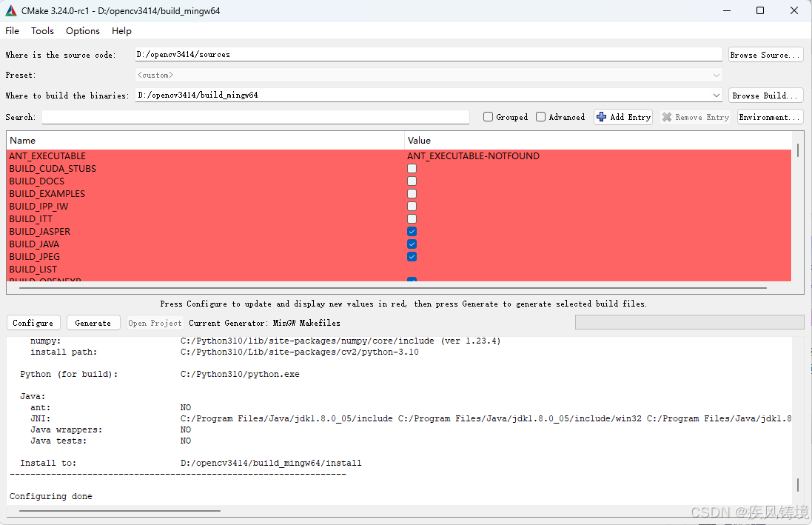
Task: Select the BUILD_EXAMPLES entry name
Action: coord(47,194)
